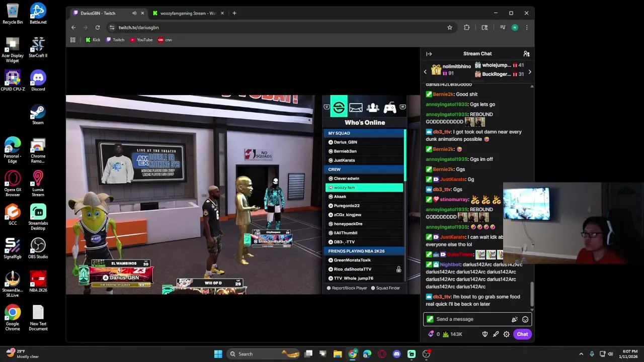
Task: Collapse the Stream Chat panel
Action: point(429,54)
